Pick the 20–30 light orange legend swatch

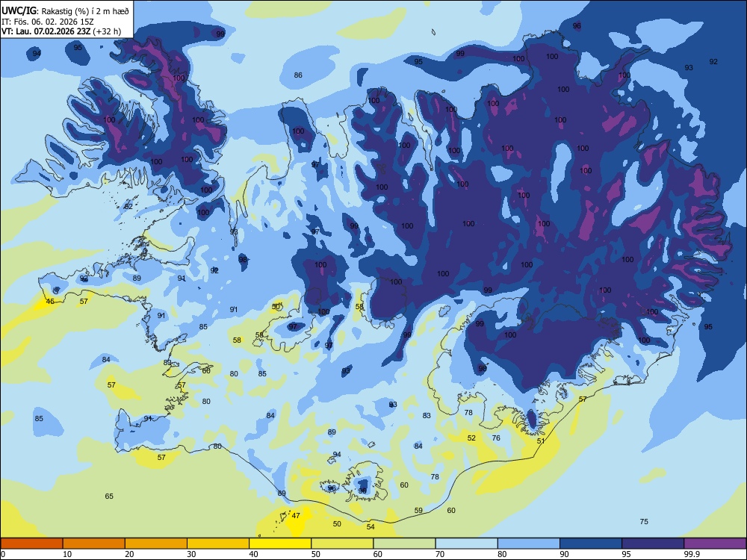pos(156,544)
